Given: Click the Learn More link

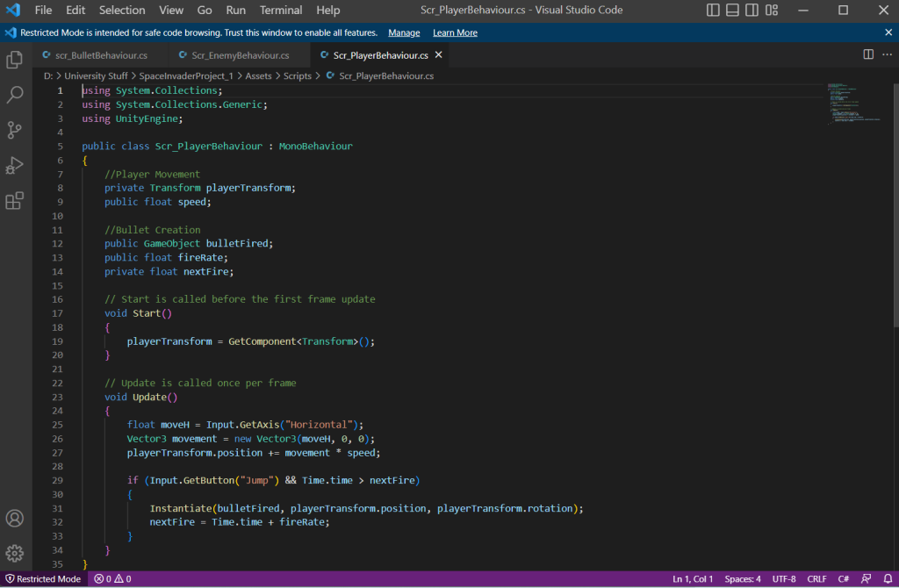Looking at the screenshot, I should click(455, 32).
